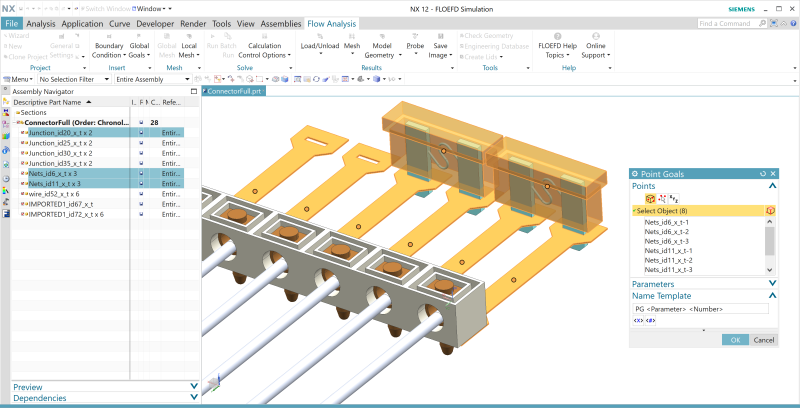Viewport: 800px width, 408px height.
Task: Click the history clock icon in the resource bar
Action: 6,178
